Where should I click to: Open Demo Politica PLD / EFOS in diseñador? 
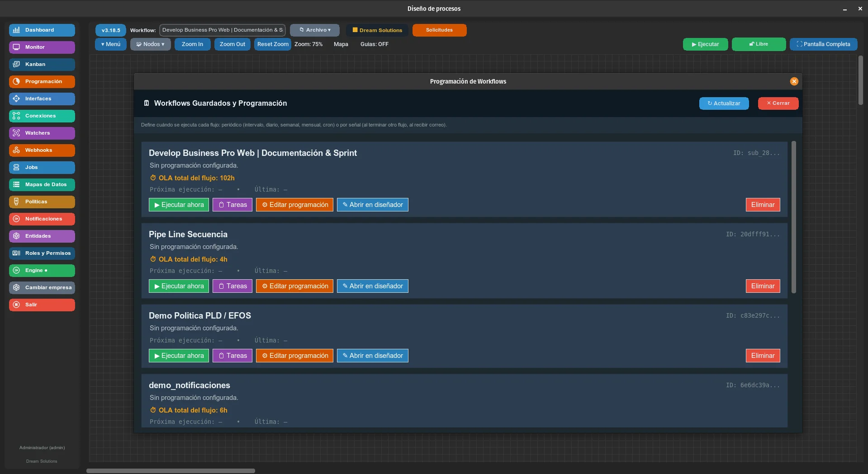pos(373,356)
